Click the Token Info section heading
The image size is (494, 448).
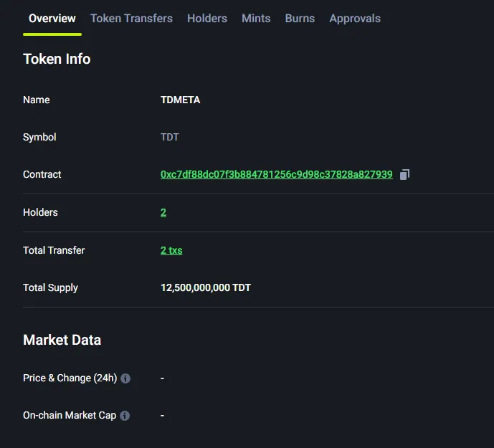click(57, 59)
